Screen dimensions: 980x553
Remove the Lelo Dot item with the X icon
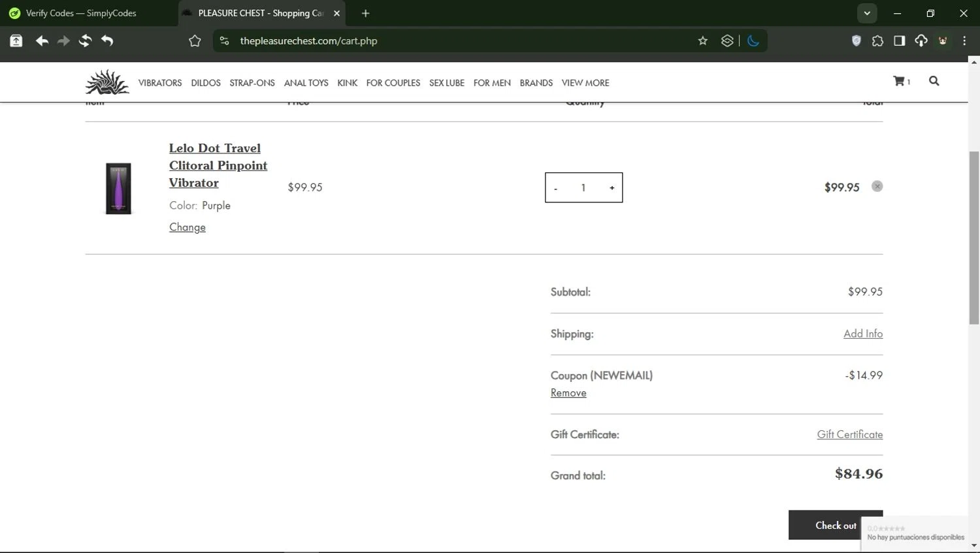click(x=877, y=187)
